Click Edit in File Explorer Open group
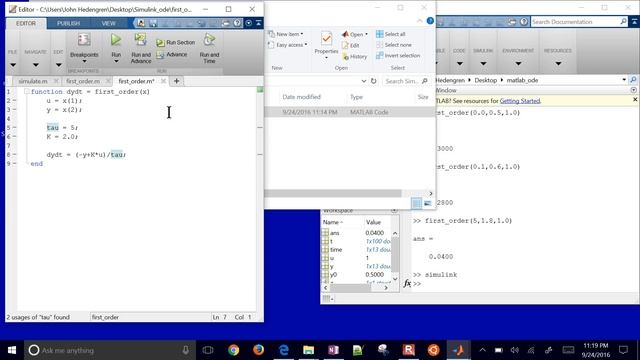 (351, 45)
